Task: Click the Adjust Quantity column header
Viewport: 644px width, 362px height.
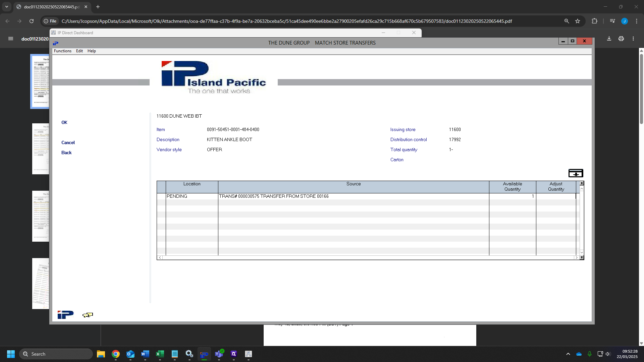Action: [x=556, y=187]
